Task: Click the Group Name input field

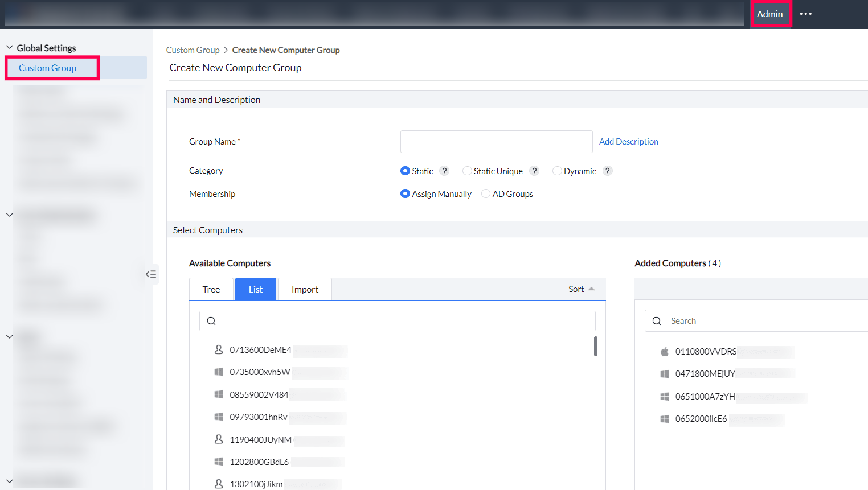Action: pyautogui.click(x=496, y=141)
